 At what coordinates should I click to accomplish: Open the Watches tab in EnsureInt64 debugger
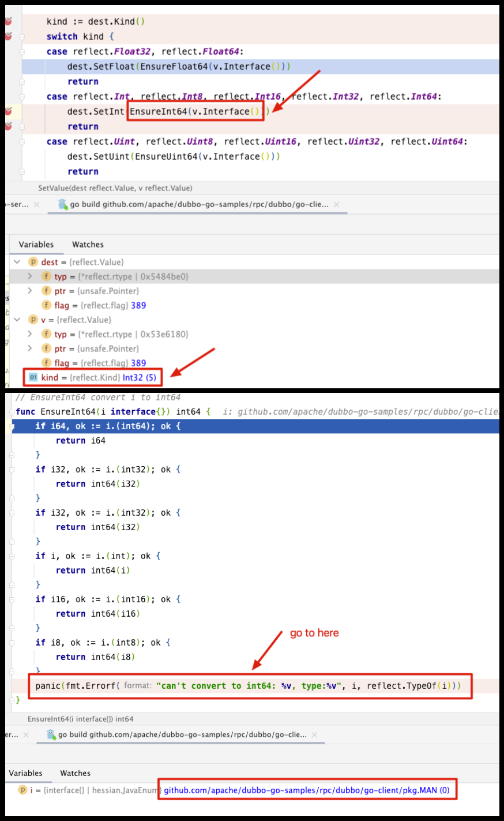click(x=76, y=773)
